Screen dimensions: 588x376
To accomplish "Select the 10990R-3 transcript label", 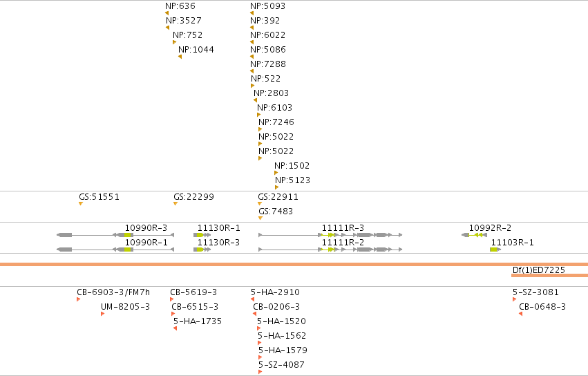I will (x=146, y=228).
